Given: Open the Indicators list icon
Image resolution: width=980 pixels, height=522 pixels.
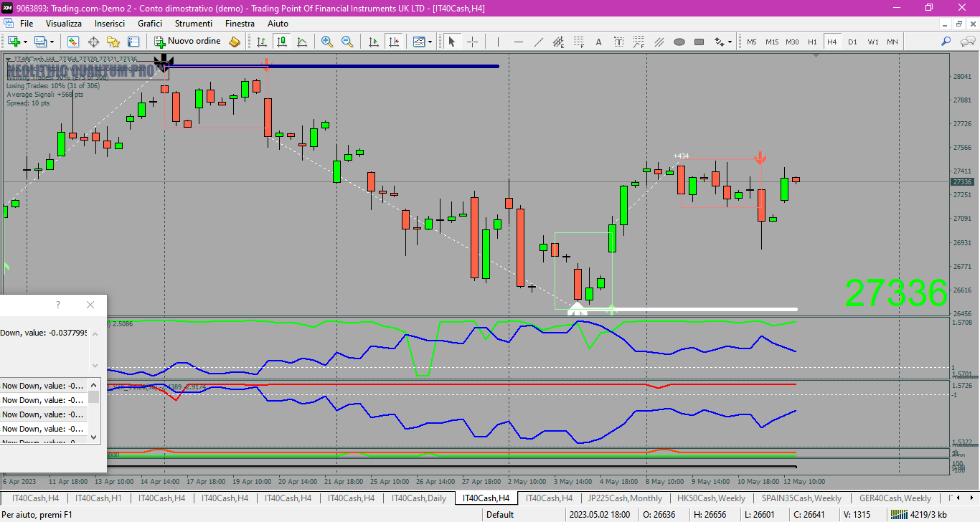Looking at the screenshot, I should (419, 42).
